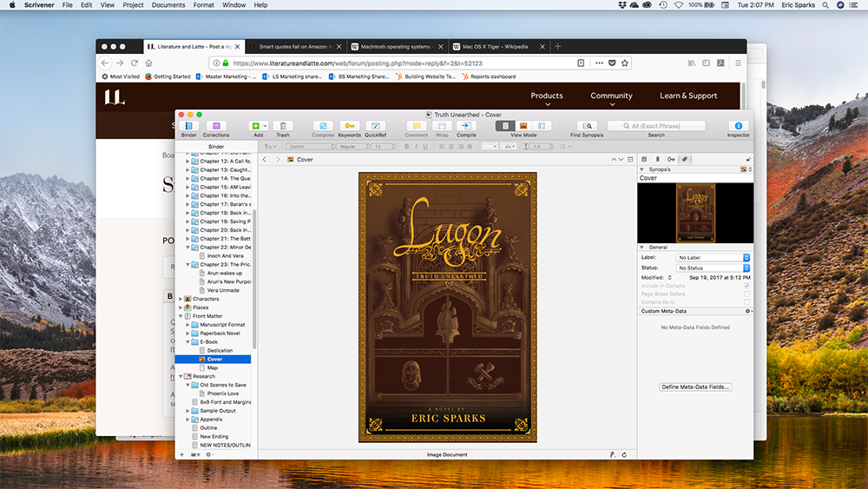
Task: Toggle the Inspector icon
Action: (x=738, y=126)
